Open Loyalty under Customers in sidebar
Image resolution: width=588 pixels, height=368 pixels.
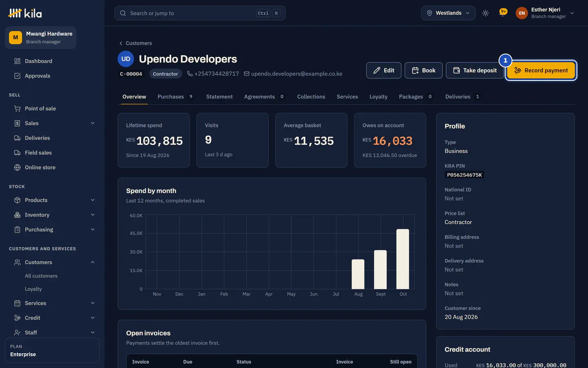coord(33,289)
